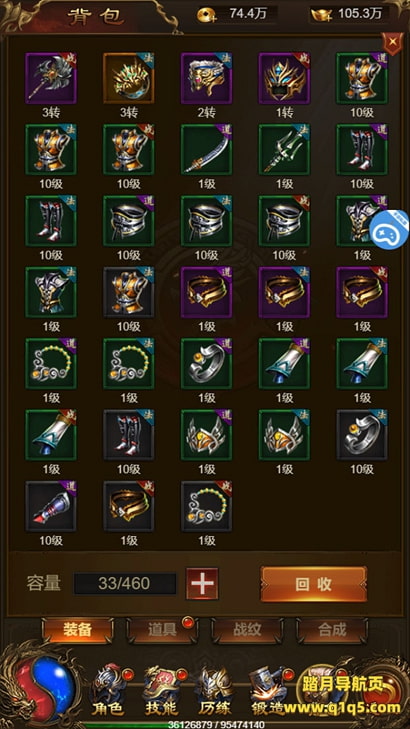Screen dimensions: 410x729
Task: Click the floating blue gamepad icon
Action: pyautogui.click(x=390, y=230)
